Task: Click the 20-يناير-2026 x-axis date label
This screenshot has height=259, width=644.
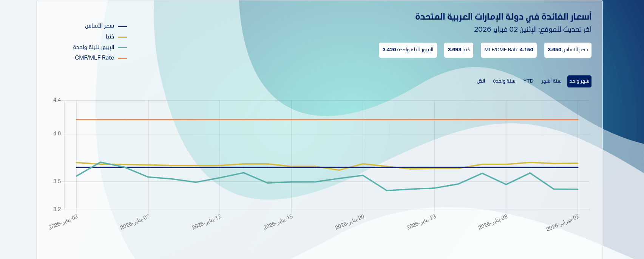Action: 350,222
